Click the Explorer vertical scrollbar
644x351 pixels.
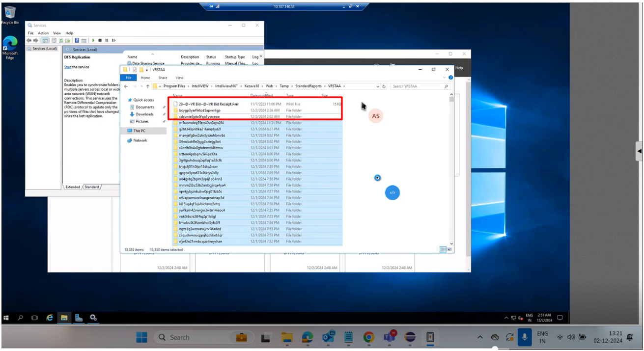pyautogui.click(x=451, y=169)
